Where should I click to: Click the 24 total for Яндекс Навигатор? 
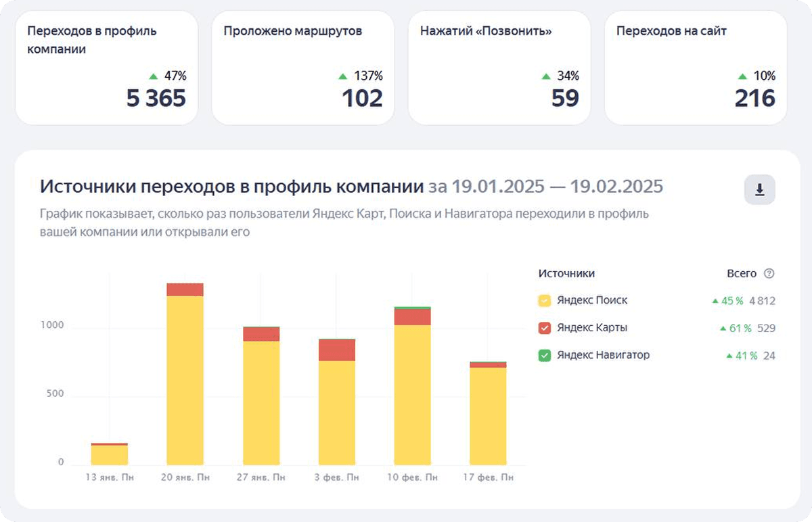coord(769,356)
